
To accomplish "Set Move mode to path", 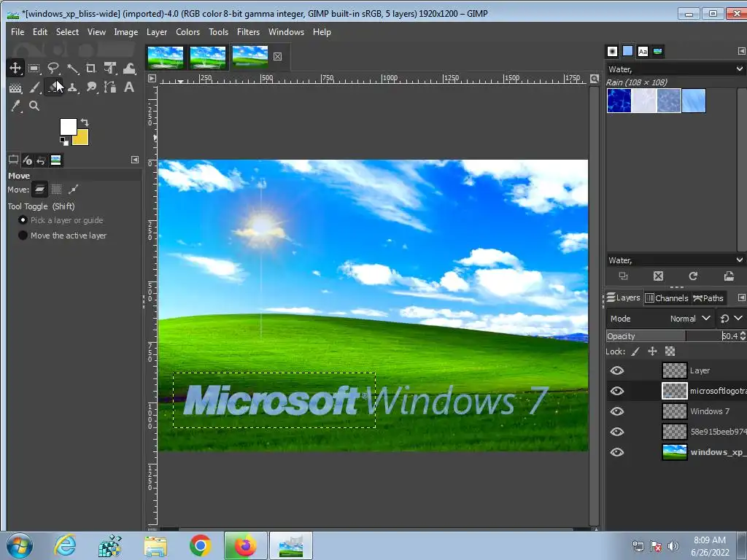I will tap(73, 190).
